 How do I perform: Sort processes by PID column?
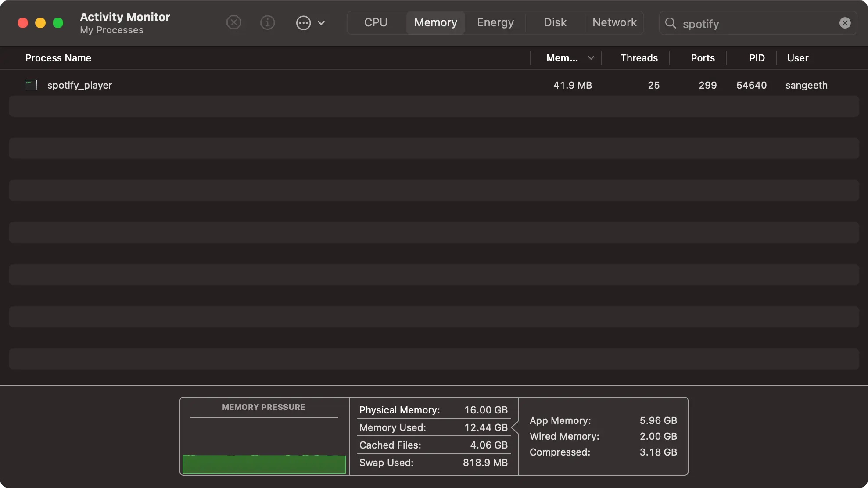[757, 58]
